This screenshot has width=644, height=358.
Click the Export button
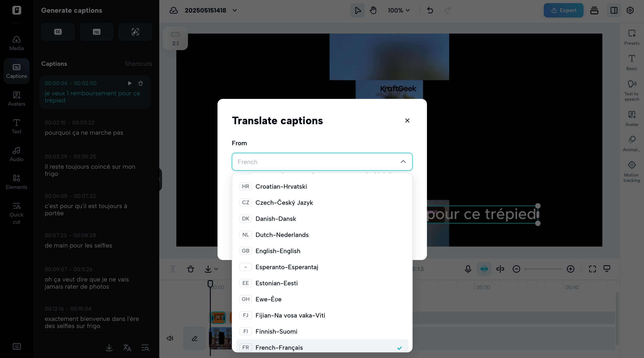(x=563, y=10)
